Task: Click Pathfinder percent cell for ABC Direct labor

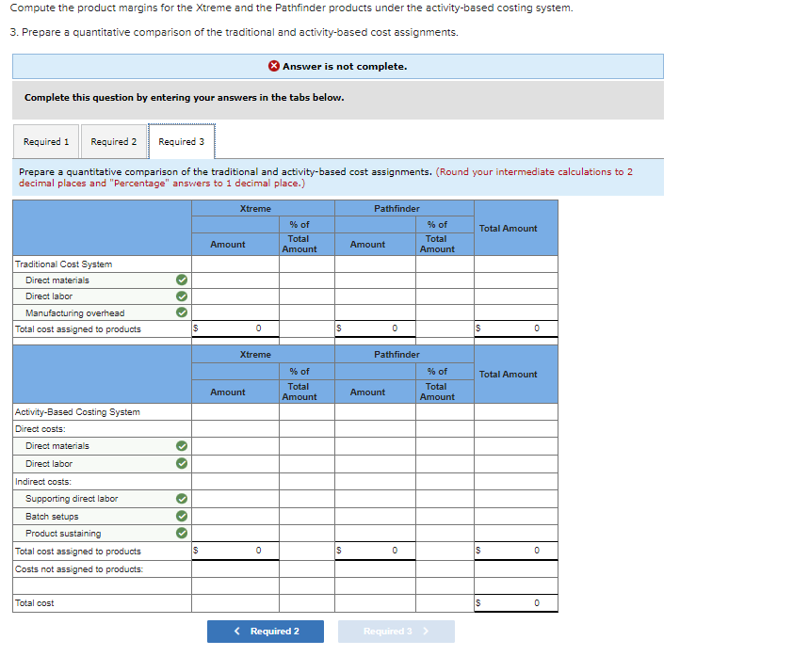Action: [x=445, y=464]
